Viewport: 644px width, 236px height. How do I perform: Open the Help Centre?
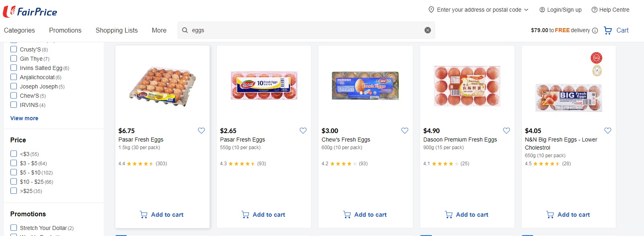click(x=610, y=10)
